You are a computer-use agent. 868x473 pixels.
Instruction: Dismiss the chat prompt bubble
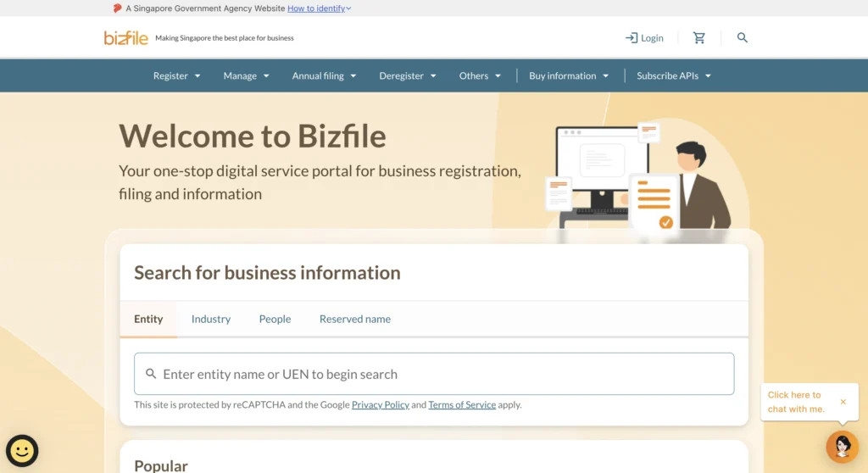pos(843,402)
